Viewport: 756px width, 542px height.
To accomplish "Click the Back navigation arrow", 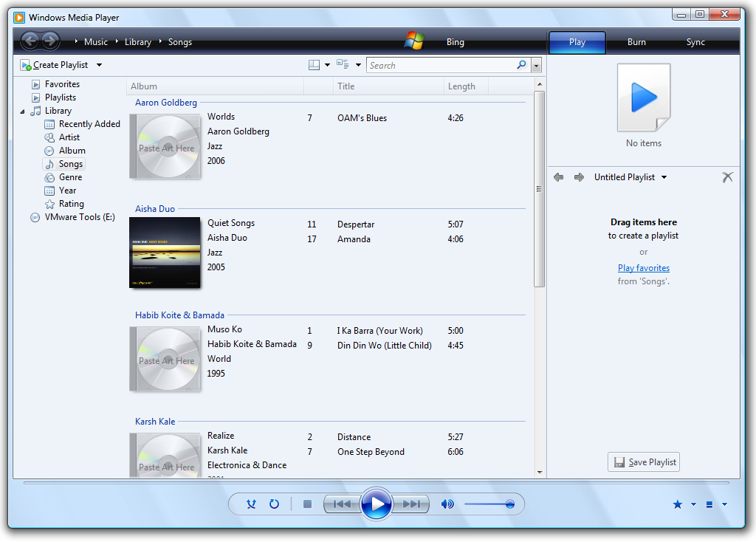I will tap(30, 41).
